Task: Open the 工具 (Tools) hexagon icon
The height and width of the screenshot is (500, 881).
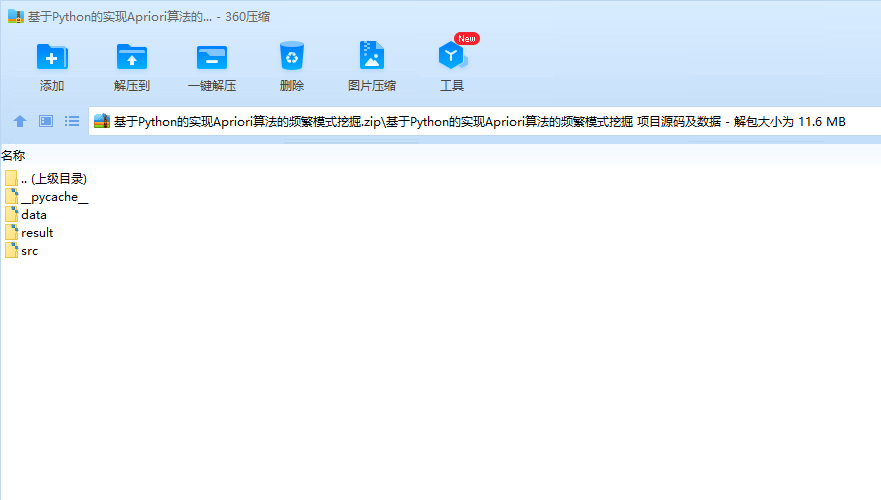Action: pos(452,56)
